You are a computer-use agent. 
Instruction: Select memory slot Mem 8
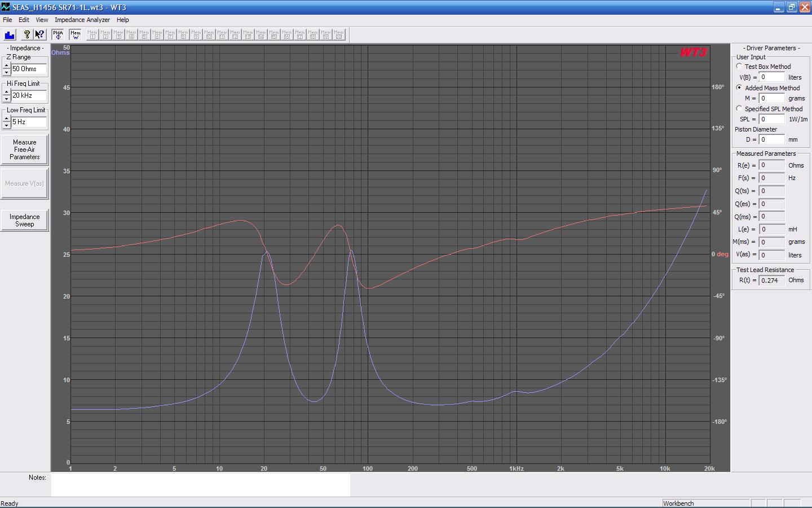click(183, 34)
